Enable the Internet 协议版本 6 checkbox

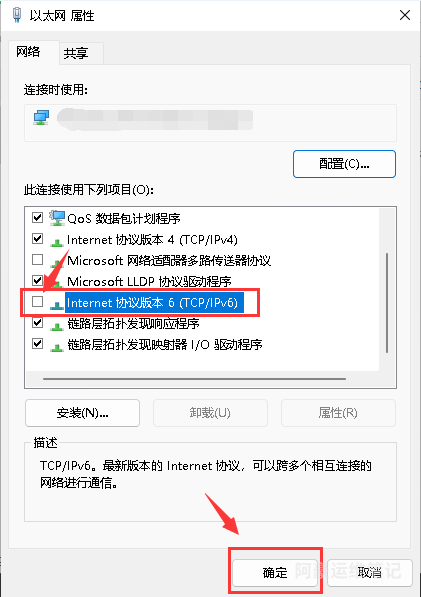37,302
